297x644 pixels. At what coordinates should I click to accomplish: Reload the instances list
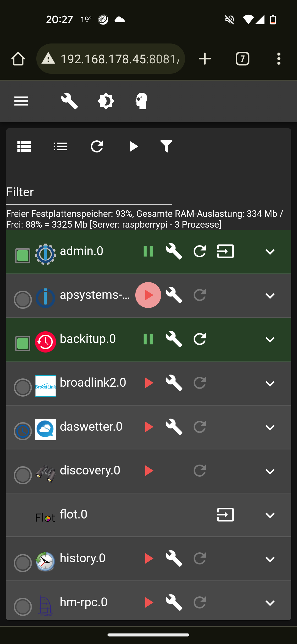(97, 146)
